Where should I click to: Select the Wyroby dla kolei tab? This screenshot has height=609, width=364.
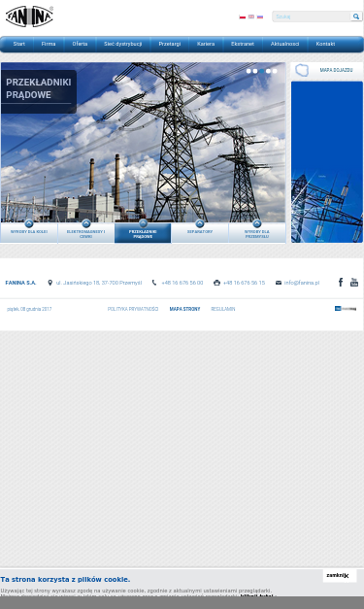(29, 233)
